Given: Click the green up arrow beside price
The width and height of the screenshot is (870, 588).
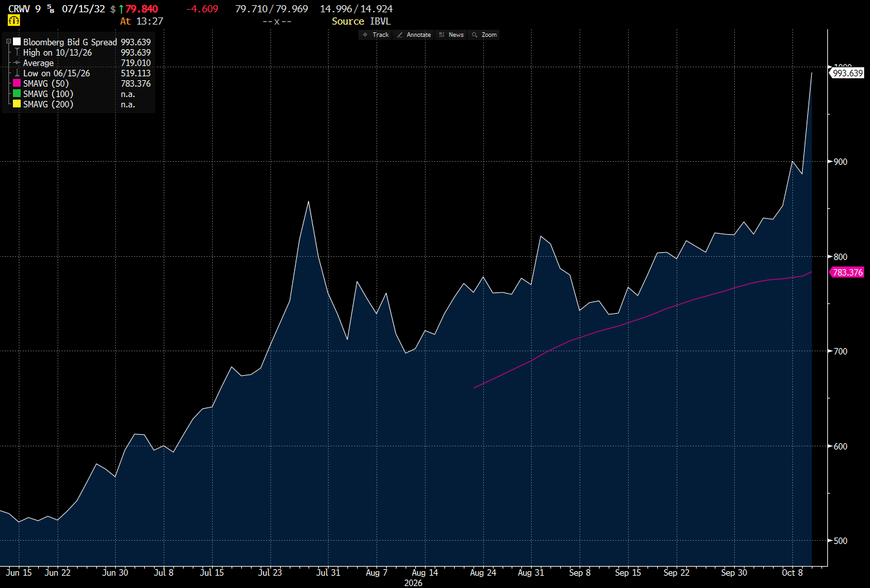Looking at the screenshot, I should [x=121, y=9].
